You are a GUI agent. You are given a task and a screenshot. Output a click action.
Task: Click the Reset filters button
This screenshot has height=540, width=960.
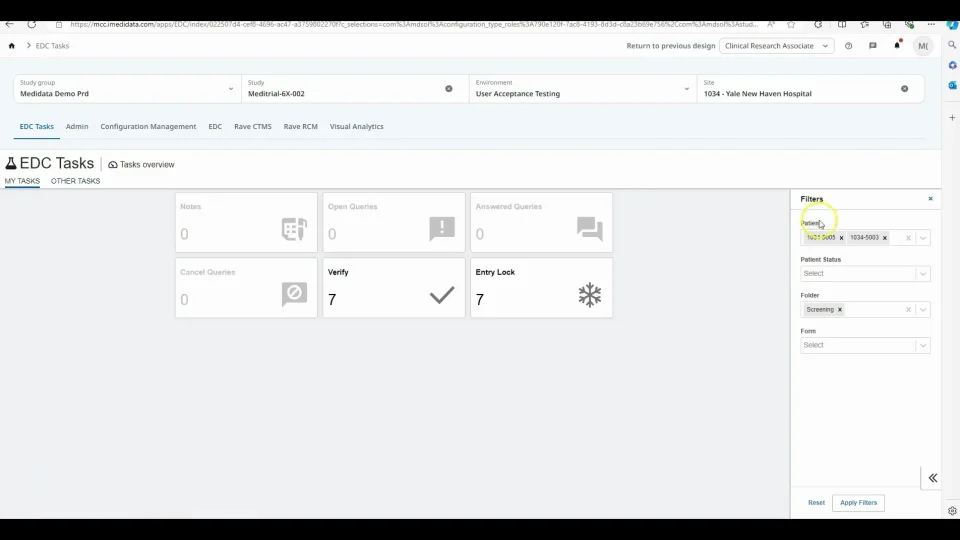pyautogui.click(x=816, y=503)
